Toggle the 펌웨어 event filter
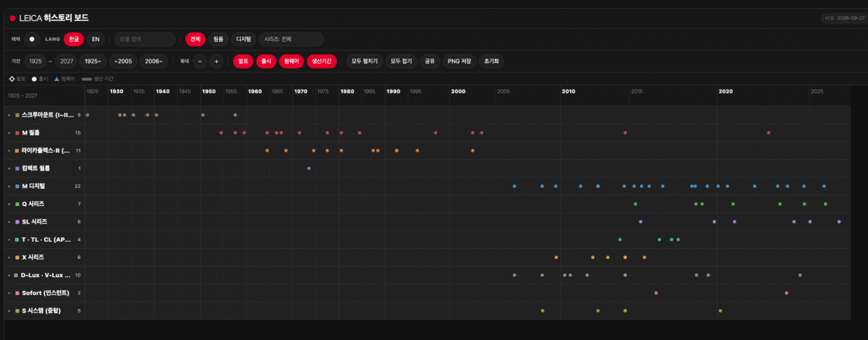Screen dimensions: 868x340 point(292,61)
